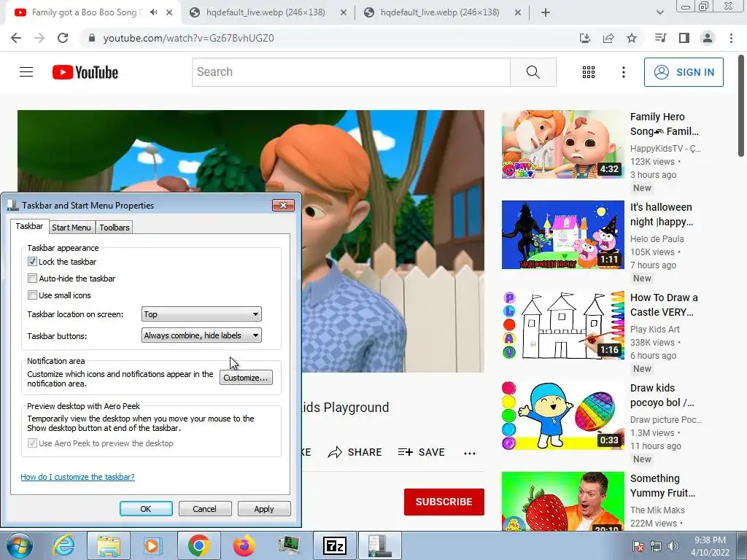Check Use small icons
Viewport: 747px width, 560px height.
(32, 295)
